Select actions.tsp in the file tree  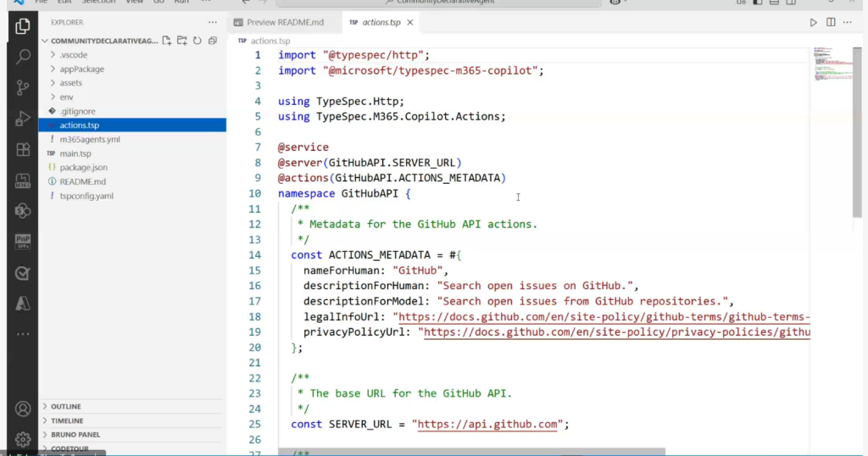coord(132,125)
